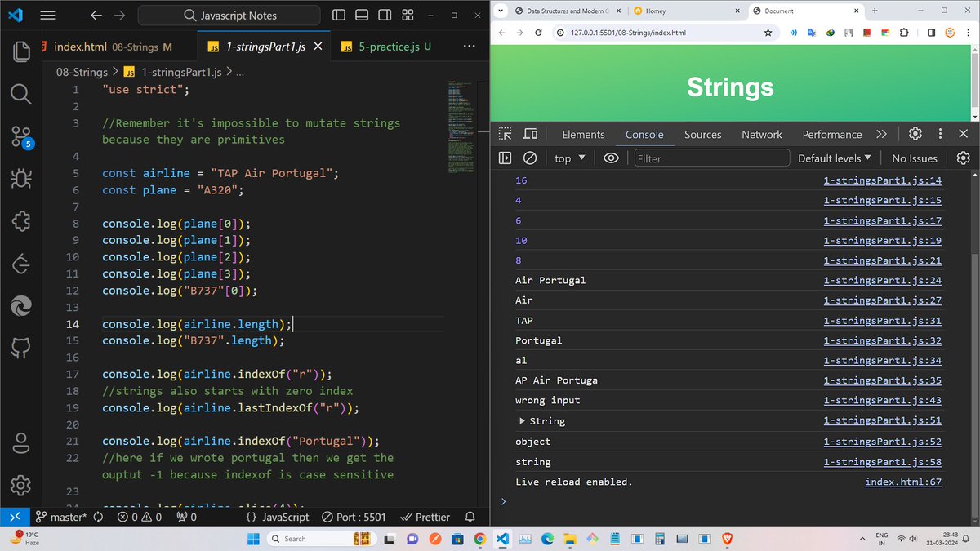Toggle the secondary side bar layout
This screenshot has height=551, width=980.
(x=385, y=15)
